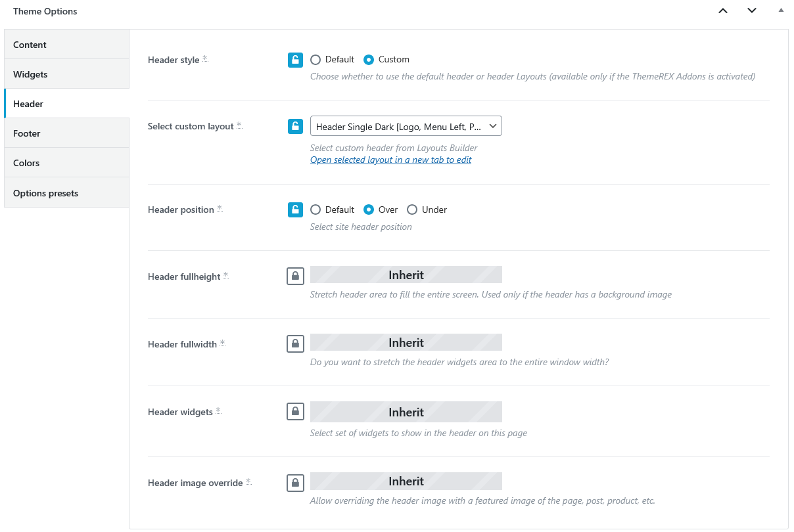Unlock the Header widgets option padlock
794x532 pixels.
tap(295, 412)
